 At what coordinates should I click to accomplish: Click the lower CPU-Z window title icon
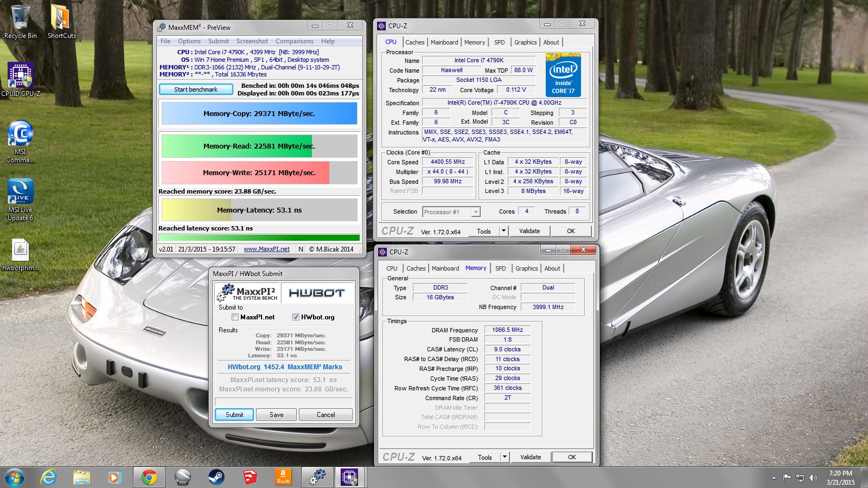click(382, 252)
